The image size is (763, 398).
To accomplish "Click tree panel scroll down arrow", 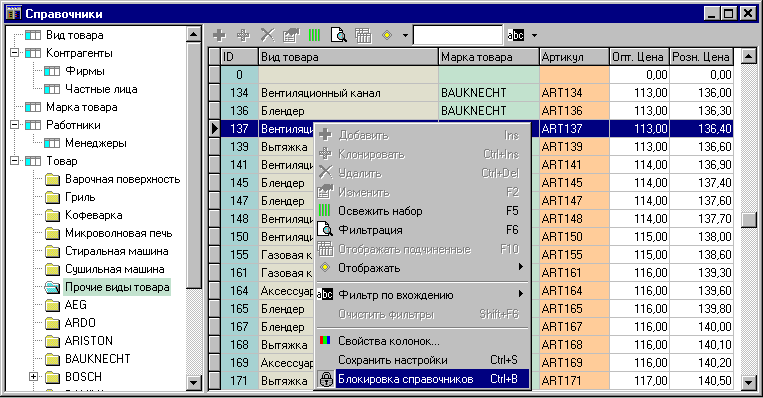I will pyautogui.click(x=194, y=382).
